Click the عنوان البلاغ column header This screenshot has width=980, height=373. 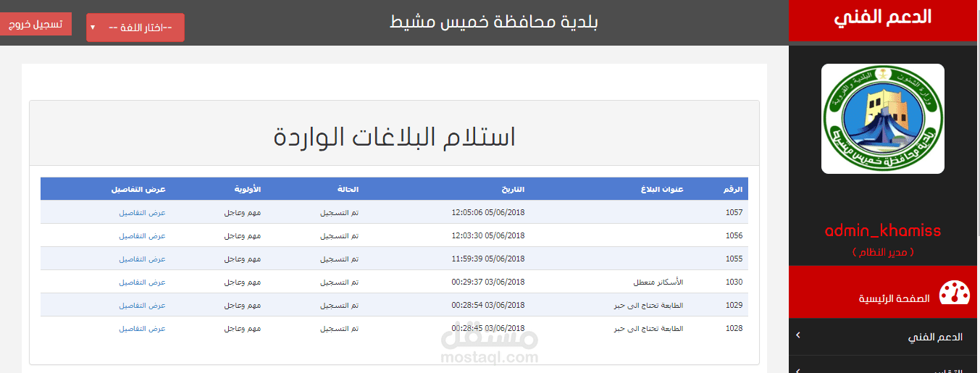(x=662, y=190)
